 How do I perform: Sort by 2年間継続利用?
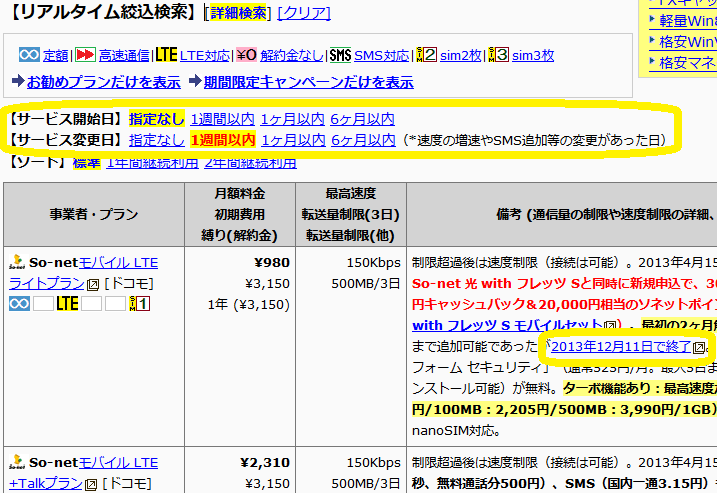click(251, 162)
